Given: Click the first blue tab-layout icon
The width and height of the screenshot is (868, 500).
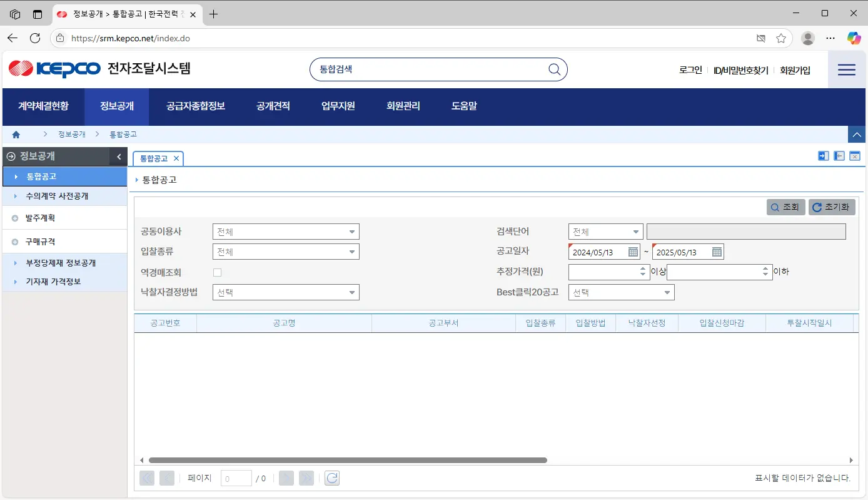Looking at the screenshot, I should [824, 156].
